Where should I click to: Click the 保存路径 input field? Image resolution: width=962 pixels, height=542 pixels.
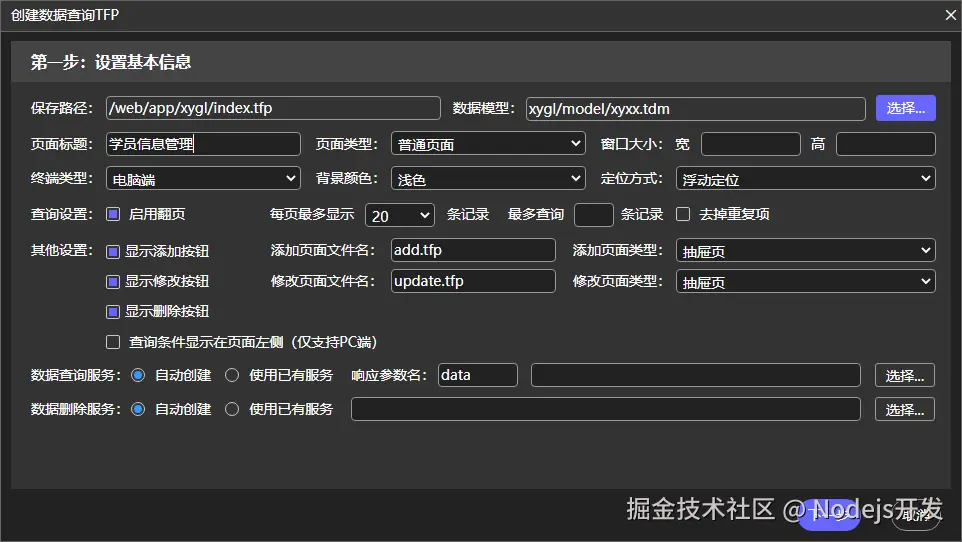tap(273, 108)
